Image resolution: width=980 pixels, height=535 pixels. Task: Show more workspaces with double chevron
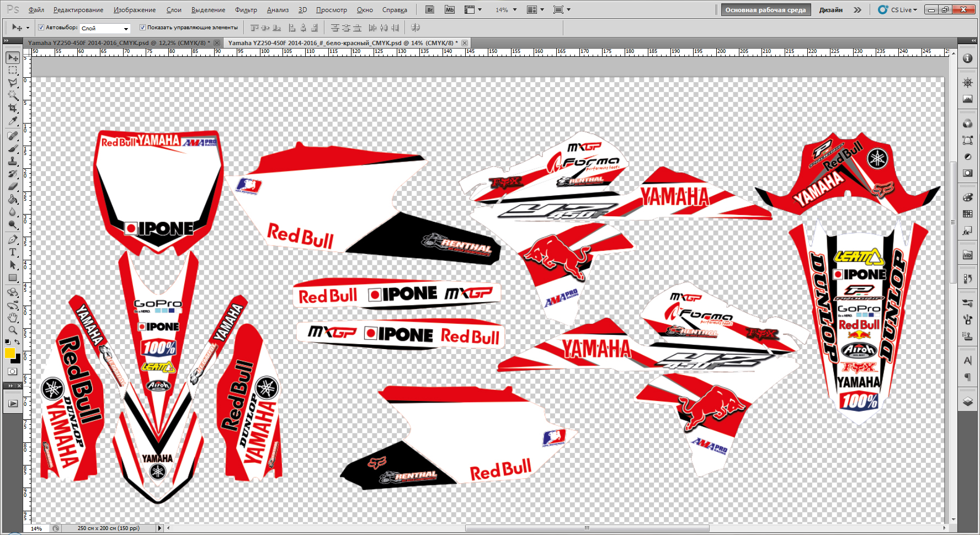[857, 10]
